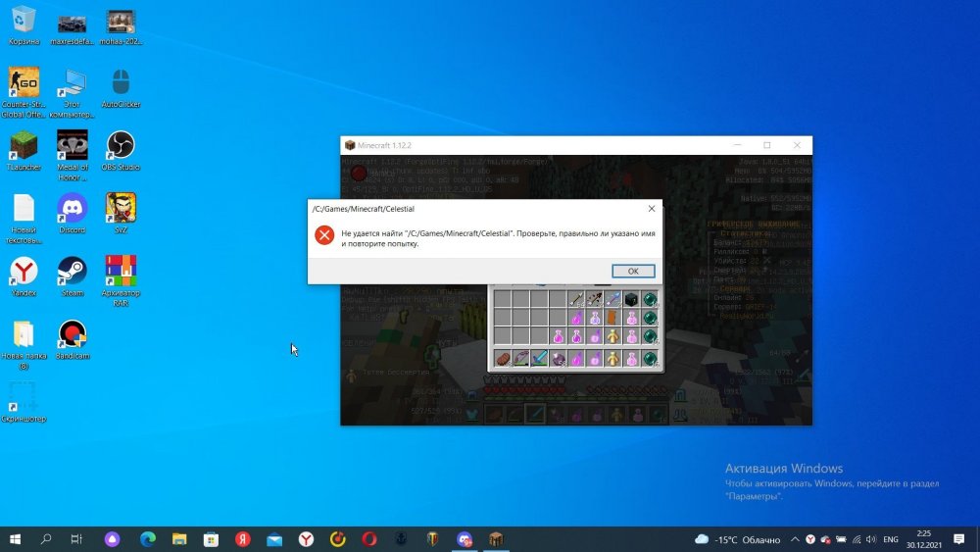Screen dimensions: 980x552
Task: Switch the ENG input language indicator
Action: tap(891, 539)
